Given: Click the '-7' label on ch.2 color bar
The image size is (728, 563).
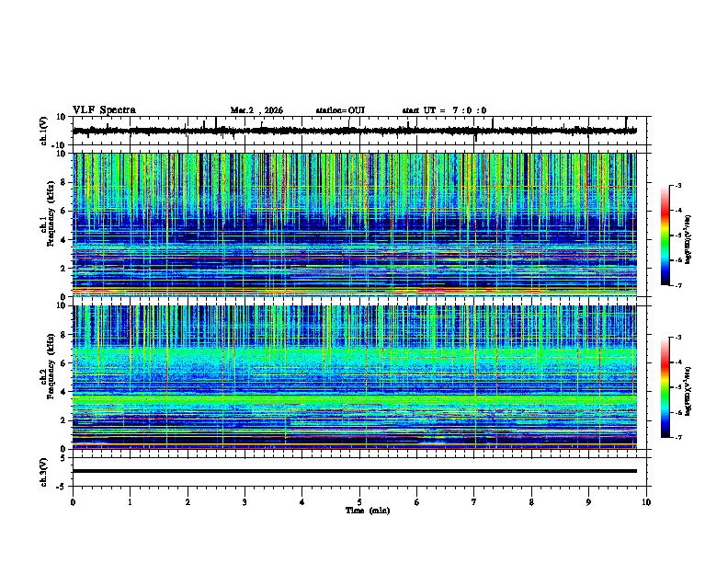Looking at the screenshot, I should pos(678,437).
